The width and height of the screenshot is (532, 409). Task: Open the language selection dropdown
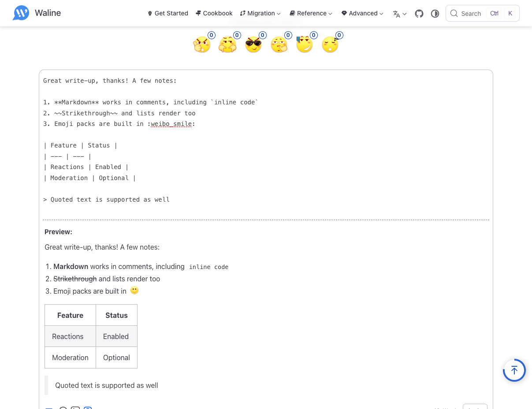pyautogui.click(x=400, y=14)
